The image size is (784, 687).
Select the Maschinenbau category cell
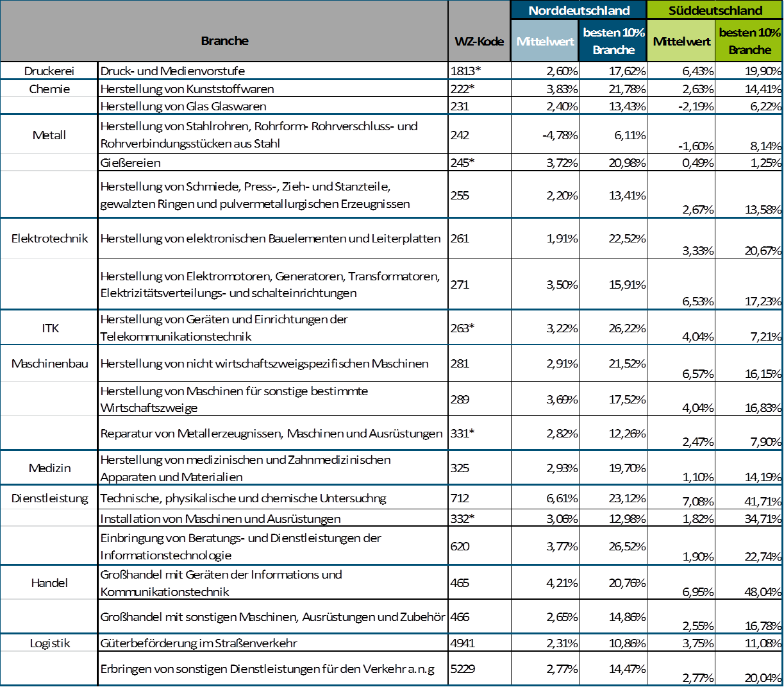pyautogui.click(x=49, y=364)
